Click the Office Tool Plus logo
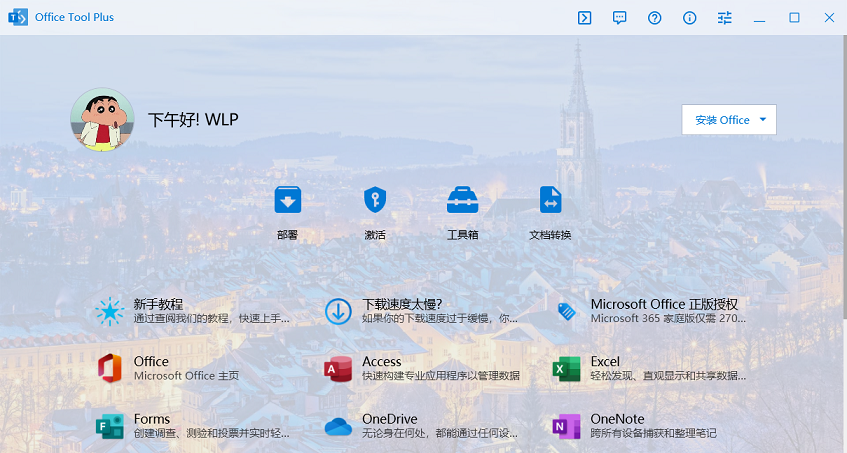 tap(17, 17)
